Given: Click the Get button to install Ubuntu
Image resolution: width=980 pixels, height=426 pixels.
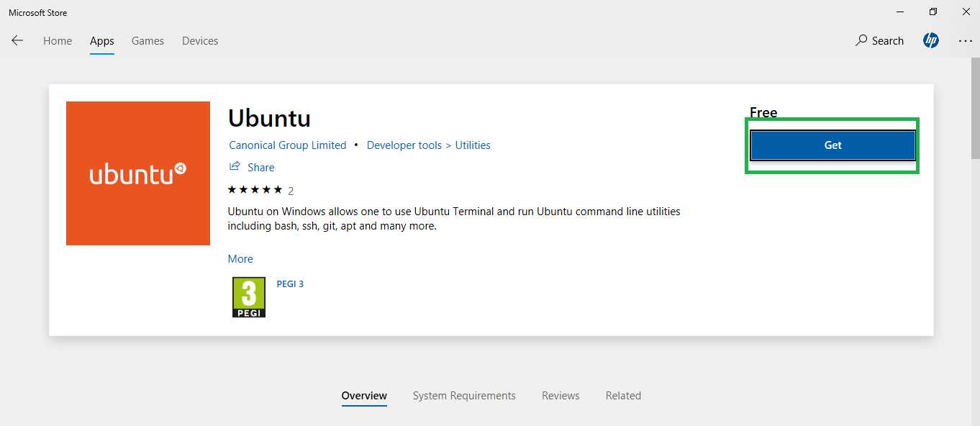Looking at the screenshot, I should click(832, 145).
